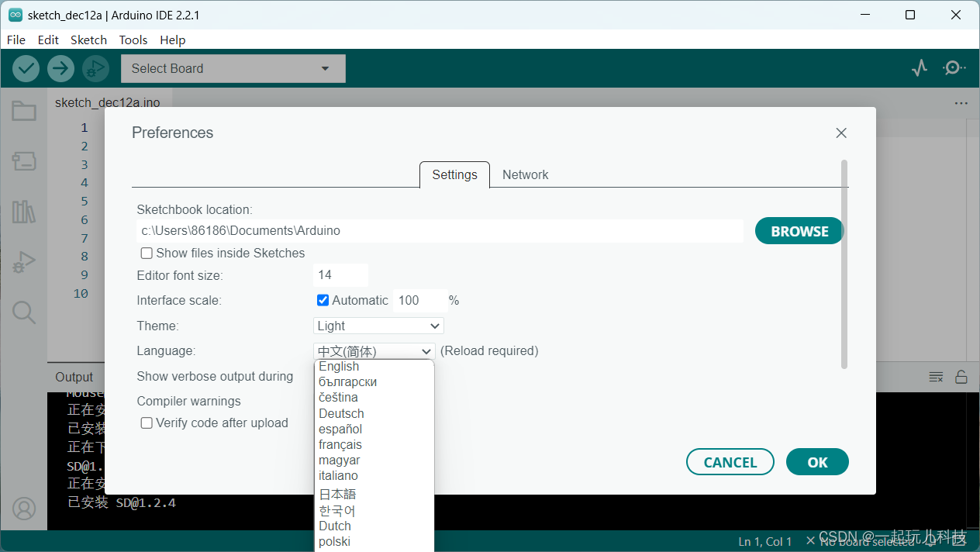Select the Settings tab
The image size is (980, 552).
coord(454,175)
